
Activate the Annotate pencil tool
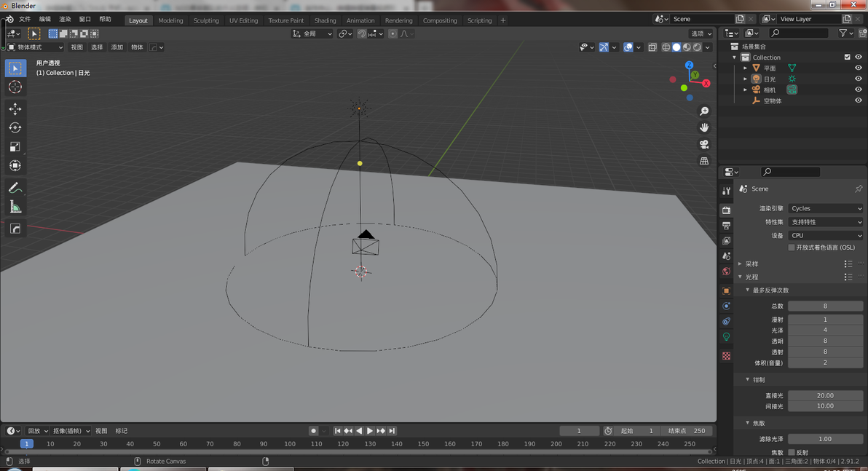coord(15,188)
